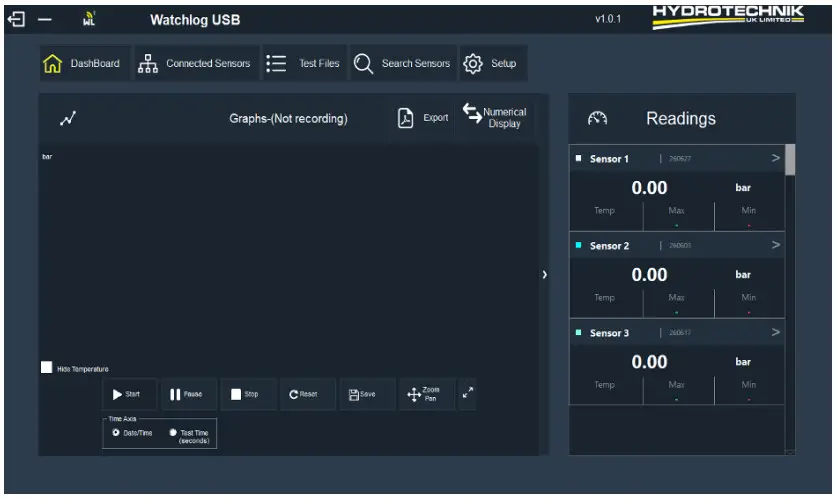839x501 pixels.
Task: Click the fullscreen expand arrows icon
Action: [x=468, y=393]
